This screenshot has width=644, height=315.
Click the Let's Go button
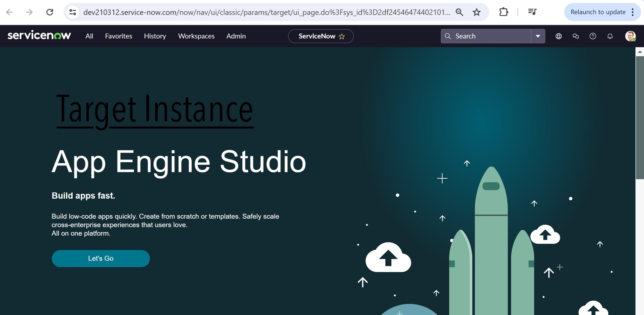(x=101, y=258)
